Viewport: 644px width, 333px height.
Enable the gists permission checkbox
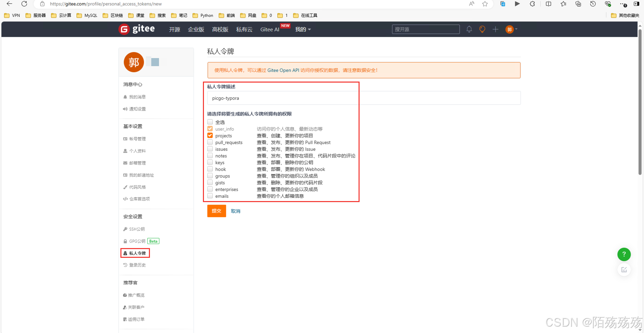coord(210,182)
